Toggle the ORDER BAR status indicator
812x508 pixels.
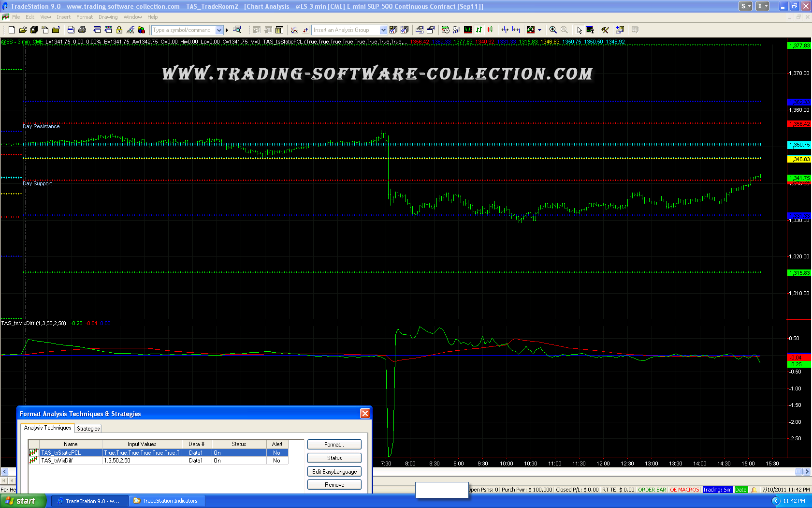tap(652, 490)
